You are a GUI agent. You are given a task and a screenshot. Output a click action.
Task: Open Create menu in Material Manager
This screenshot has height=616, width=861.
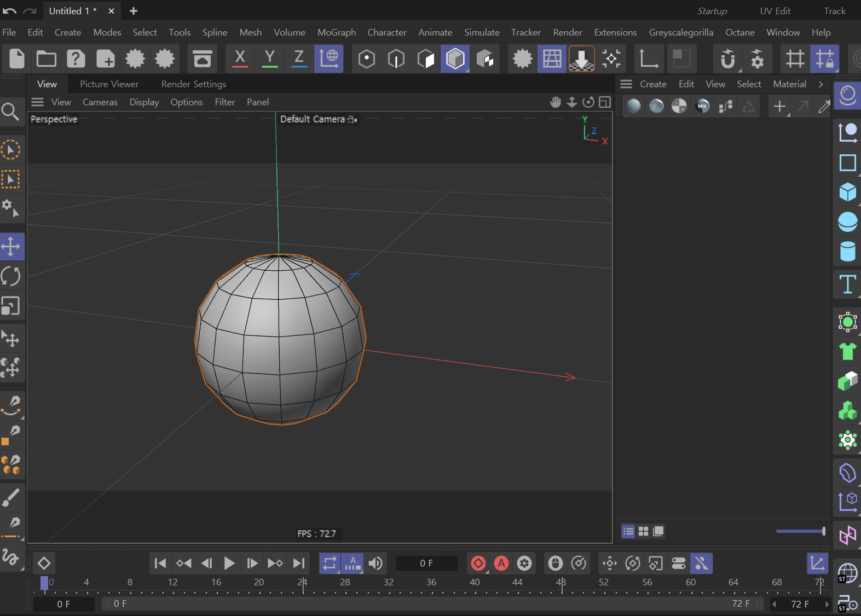653,84
